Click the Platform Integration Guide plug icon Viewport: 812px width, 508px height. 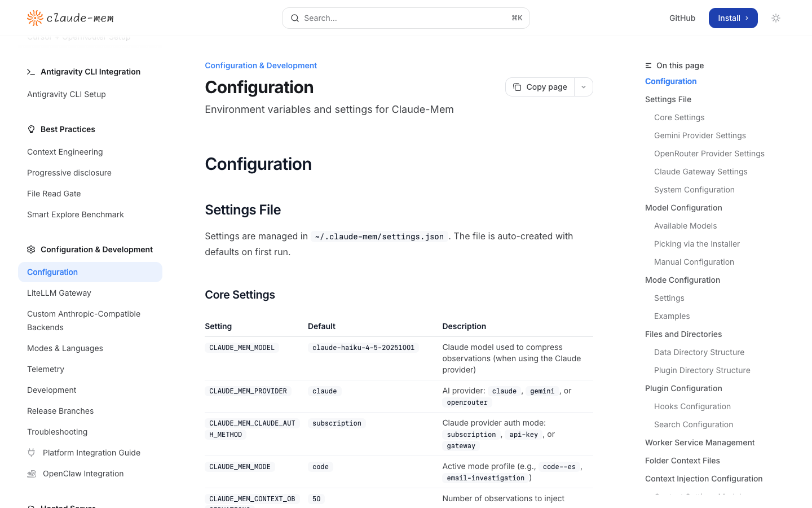coord(32,453)
